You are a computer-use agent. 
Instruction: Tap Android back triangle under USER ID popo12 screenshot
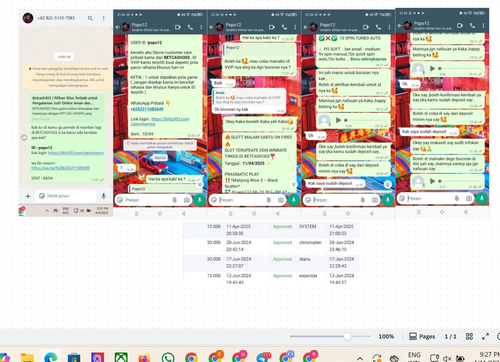(183, 213)
